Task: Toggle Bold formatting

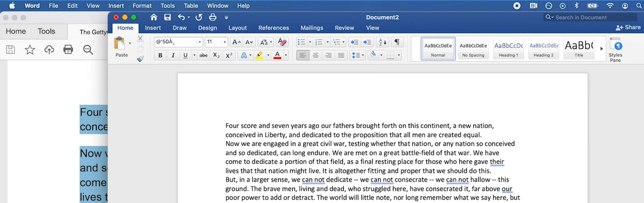Action: click(x=160, y=55)
